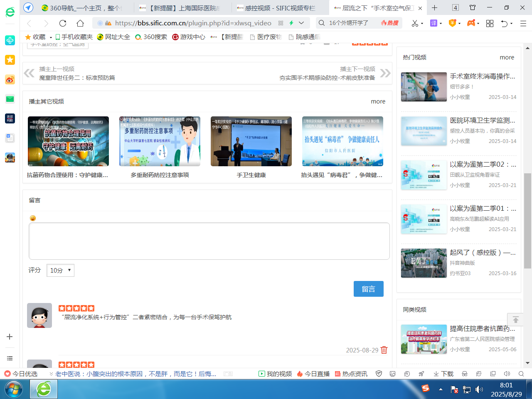Open the more link in 播主其它视频 section

pos(378,101)
